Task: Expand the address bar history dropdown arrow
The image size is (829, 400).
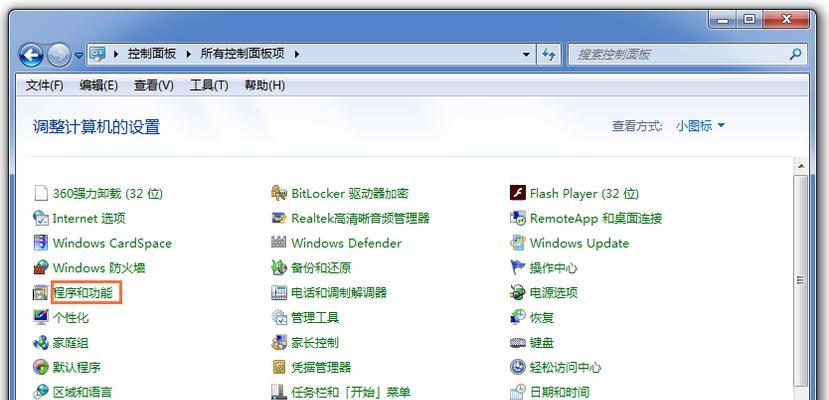Action: [x=526, y=54]
